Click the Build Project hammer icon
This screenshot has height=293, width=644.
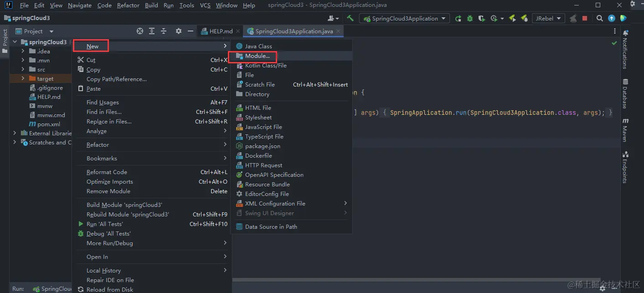coord(350,18)
